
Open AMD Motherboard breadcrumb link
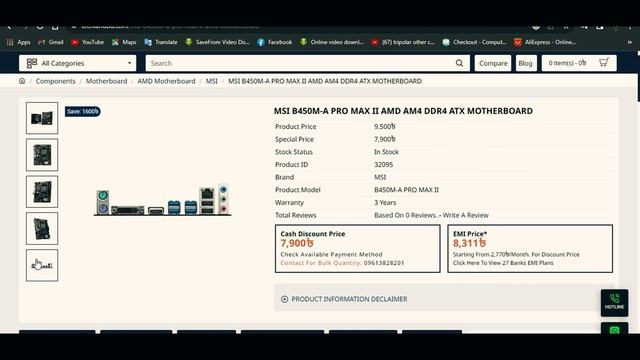(166, 81)
